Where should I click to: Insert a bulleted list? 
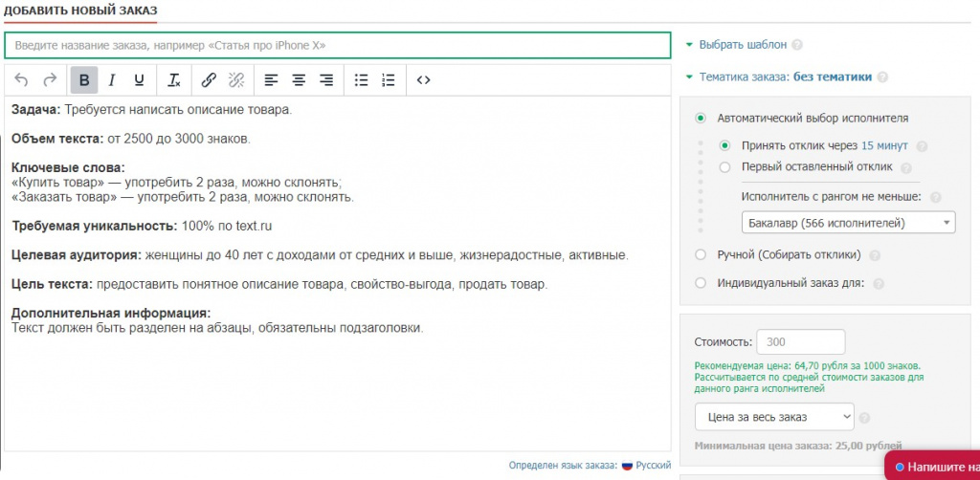point(361,80)
